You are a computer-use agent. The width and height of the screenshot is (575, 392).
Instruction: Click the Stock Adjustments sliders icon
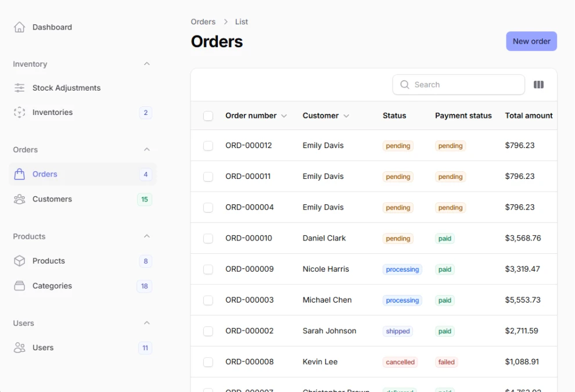[x=19, y=88]
